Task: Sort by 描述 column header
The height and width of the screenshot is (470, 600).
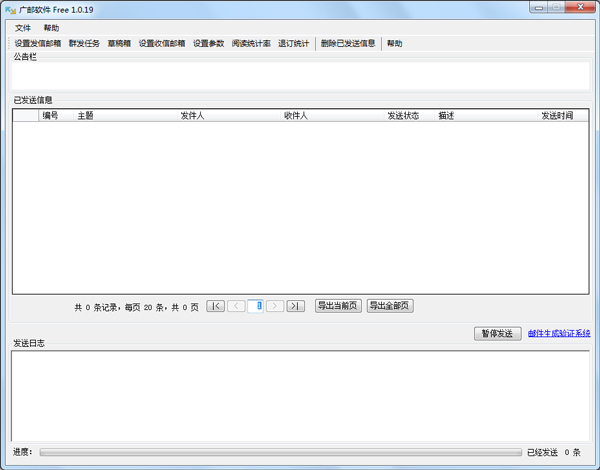Action: pos(486,116)
